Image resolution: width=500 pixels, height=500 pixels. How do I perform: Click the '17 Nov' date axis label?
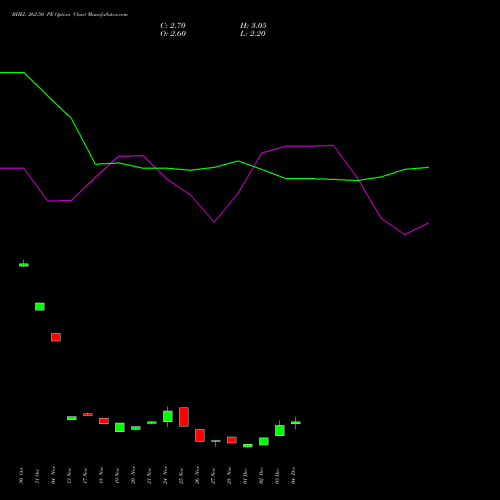pyautogui.click(x=85, y=475)
